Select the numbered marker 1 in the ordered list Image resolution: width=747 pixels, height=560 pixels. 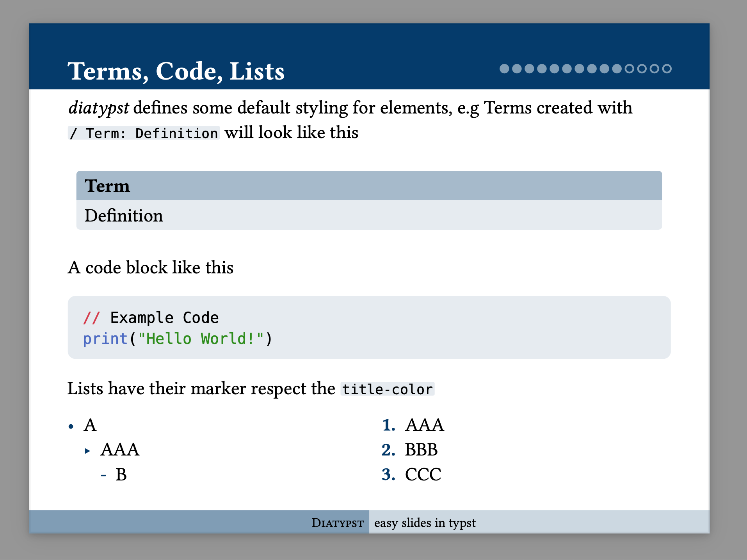coord(388,425)
